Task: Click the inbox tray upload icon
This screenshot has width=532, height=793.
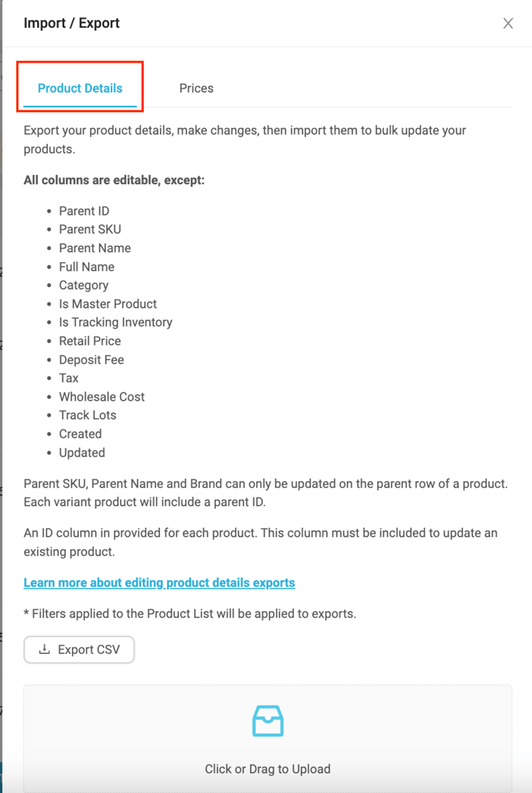Action: (268, 721)
